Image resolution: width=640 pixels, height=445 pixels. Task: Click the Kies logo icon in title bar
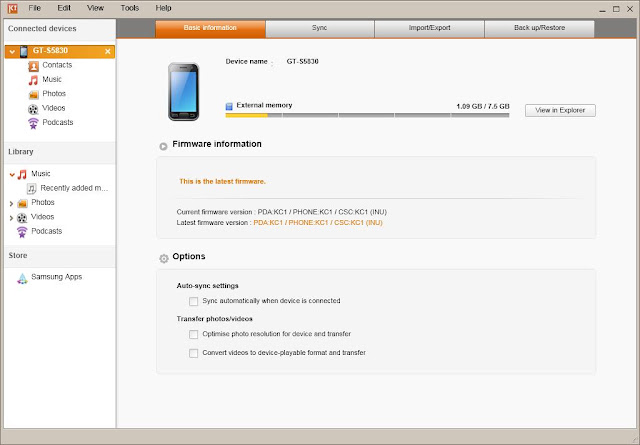(x=12, y=8)
